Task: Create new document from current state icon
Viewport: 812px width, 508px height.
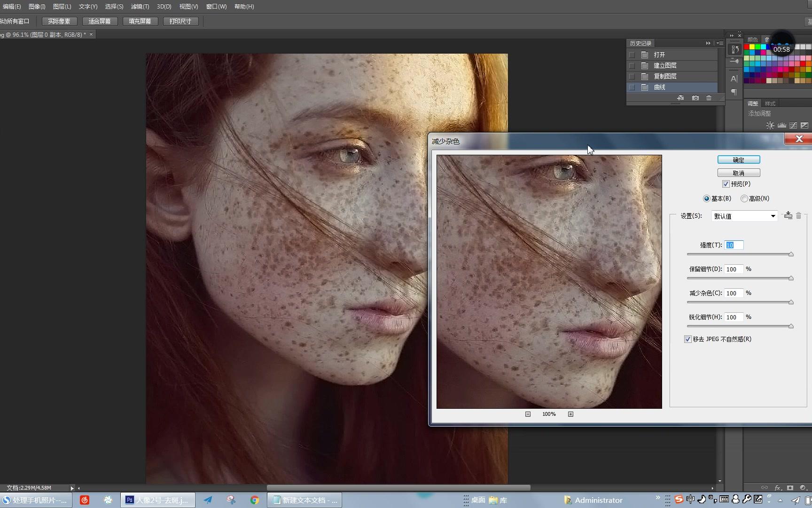Action: (680, 98)
